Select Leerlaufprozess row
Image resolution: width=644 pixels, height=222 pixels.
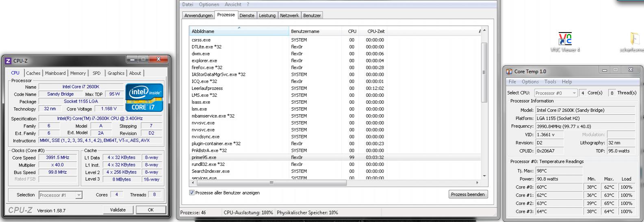pyautogui.click(x=335, y=88)
